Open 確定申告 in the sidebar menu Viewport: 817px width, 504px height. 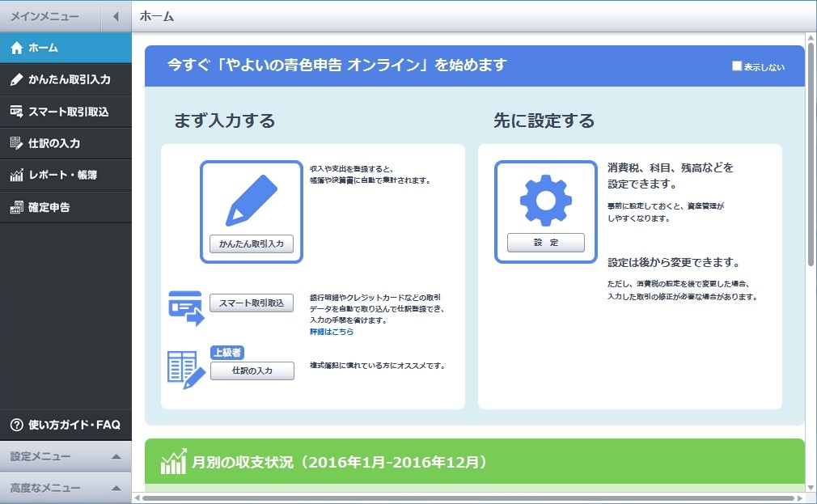point(66,207)
